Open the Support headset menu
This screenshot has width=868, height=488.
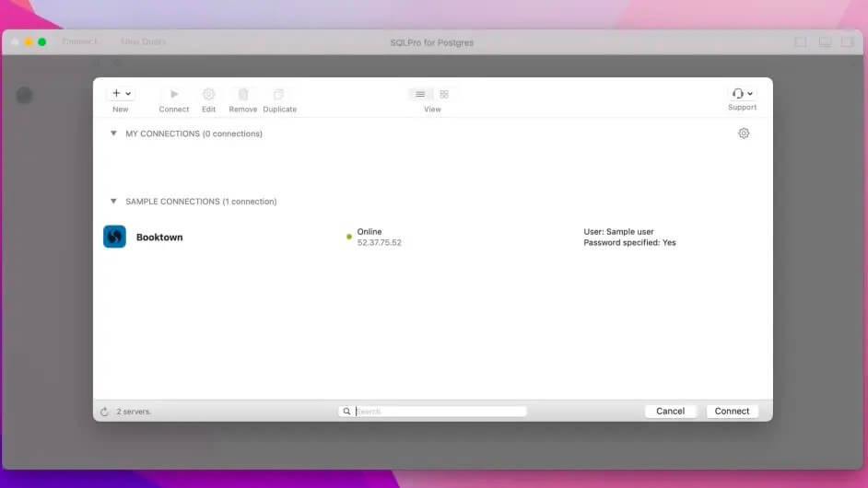point(742,94)
